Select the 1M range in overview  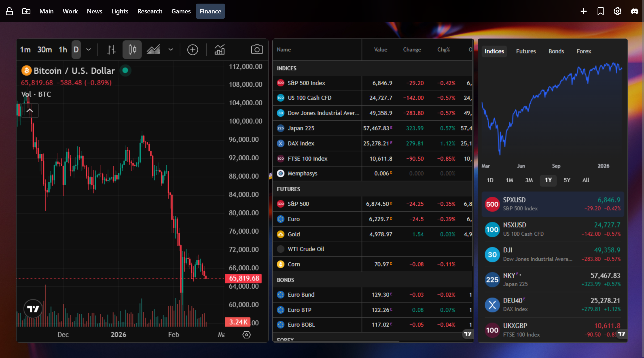[510, 180]
